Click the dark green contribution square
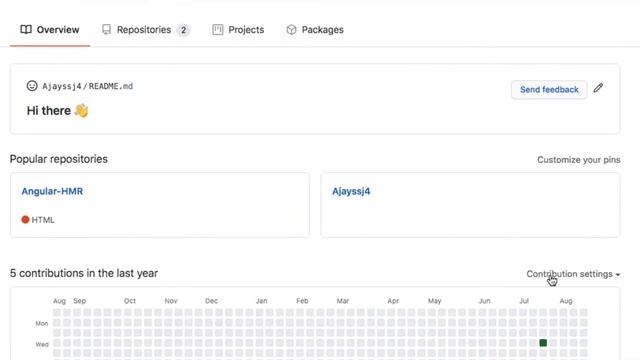The image size is (640, 360). click(543, 343)
